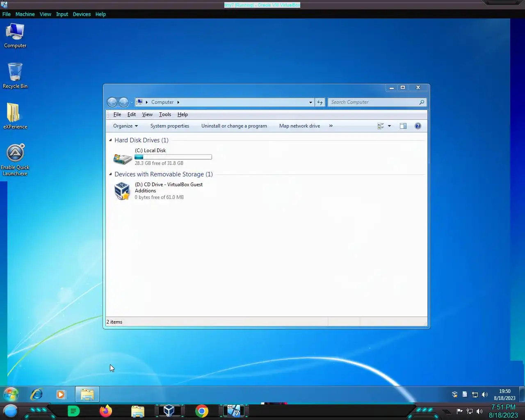This screenshot has width=525, height=420.
Task: Launch Windows Media Player from guest taskbar
Action: 61,395
